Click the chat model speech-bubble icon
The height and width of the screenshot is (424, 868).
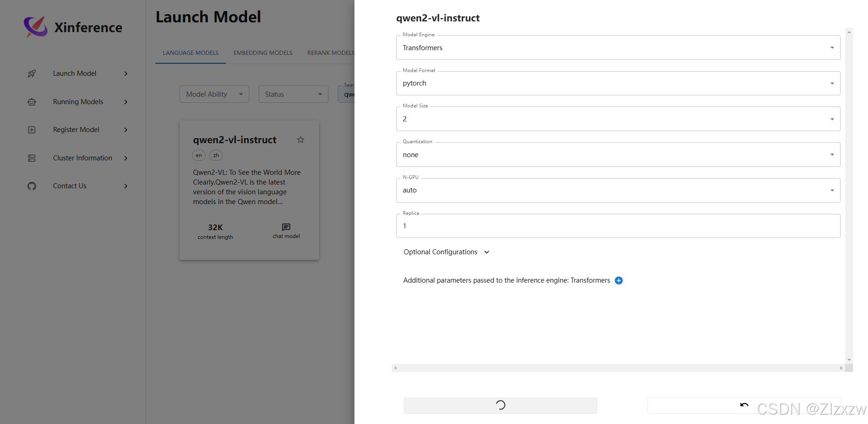[x=286, y=227]
